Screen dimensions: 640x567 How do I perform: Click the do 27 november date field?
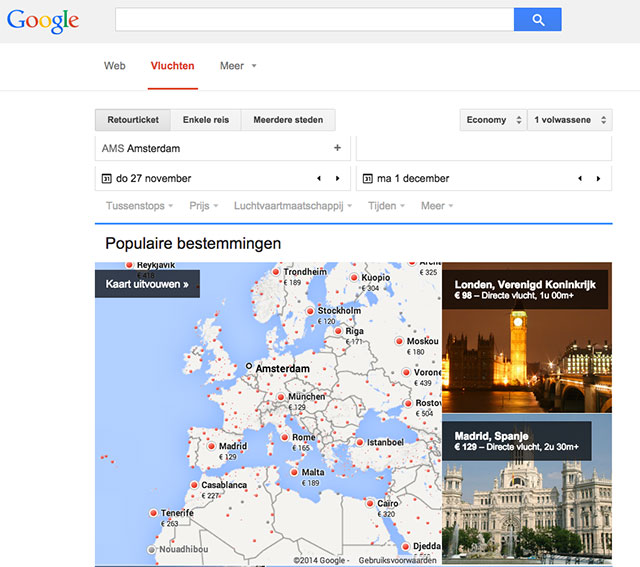click(222, 178)
